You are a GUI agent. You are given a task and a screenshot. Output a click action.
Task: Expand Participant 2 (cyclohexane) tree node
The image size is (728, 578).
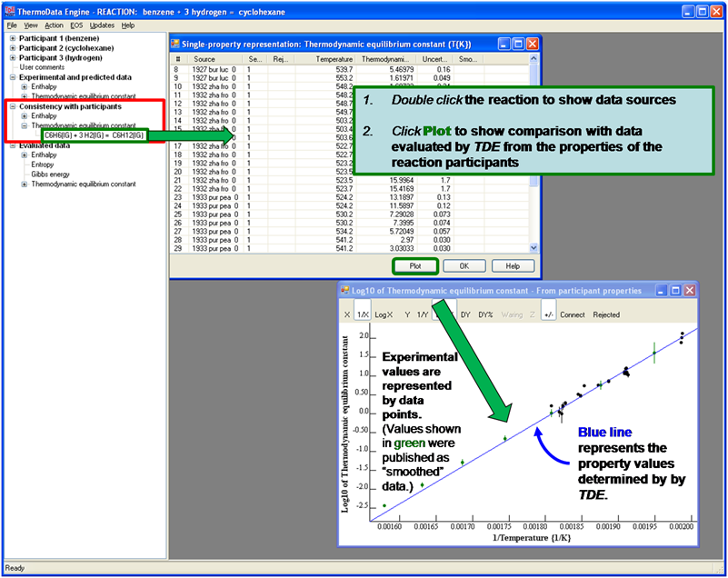tap(12, 48)
